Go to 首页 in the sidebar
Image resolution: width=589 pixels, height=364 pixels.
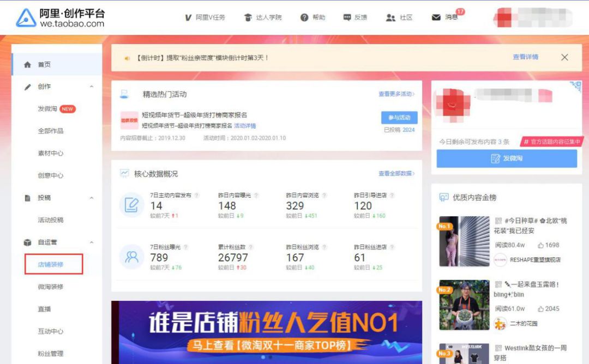pos(57,64)
